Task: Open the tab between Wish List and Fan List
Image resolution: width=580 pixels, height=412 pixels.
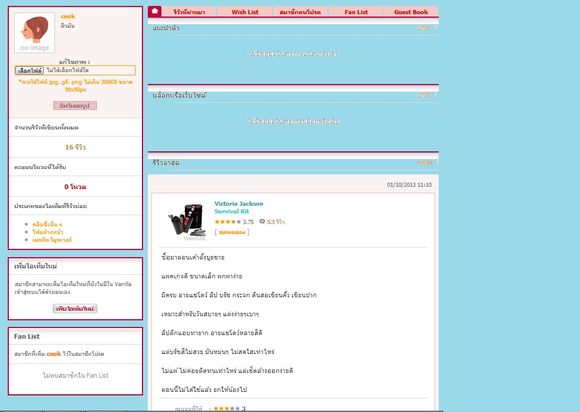Action: pos(300,12)
